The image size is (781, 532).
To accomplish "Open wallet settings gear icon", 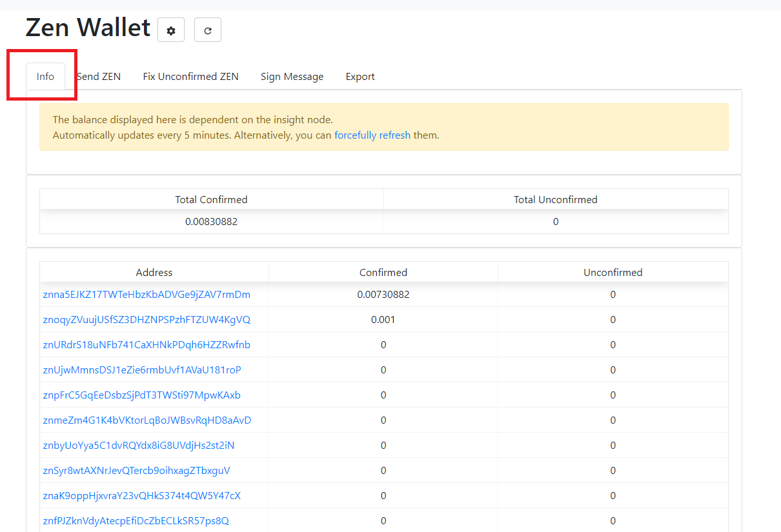I will pyautogui.click(x=171, y=30).
